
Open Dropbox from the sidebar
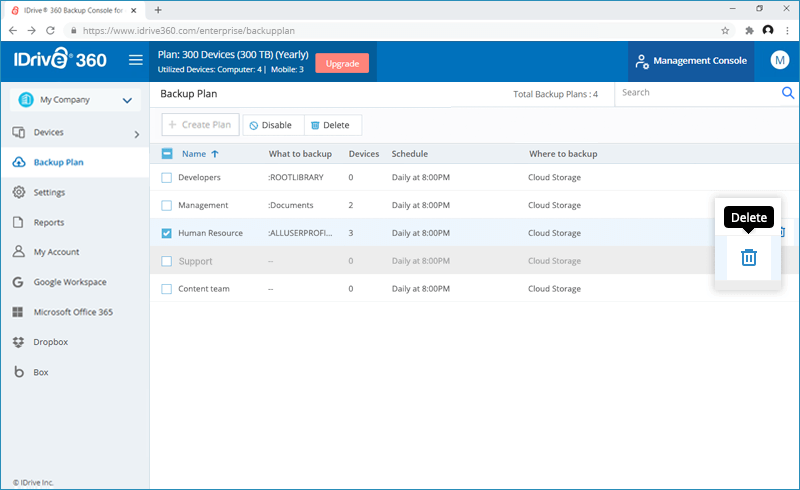[x=50, y=342]
